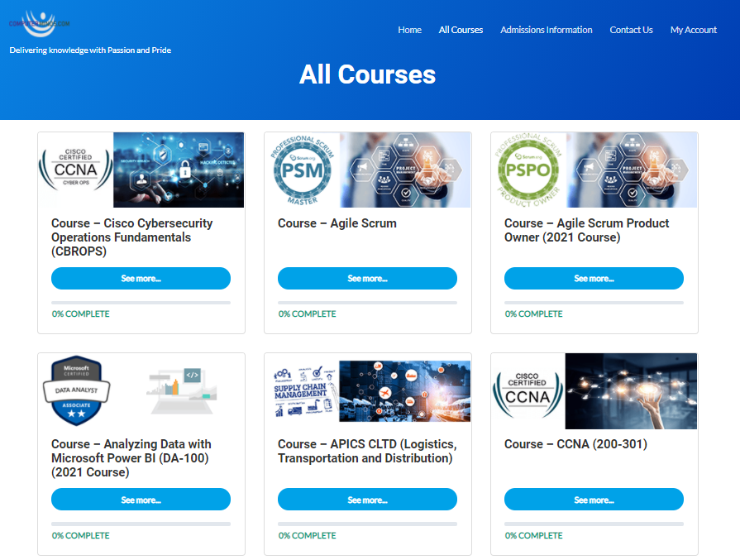Open Course – Agile Scrum title link

(337, 223)
